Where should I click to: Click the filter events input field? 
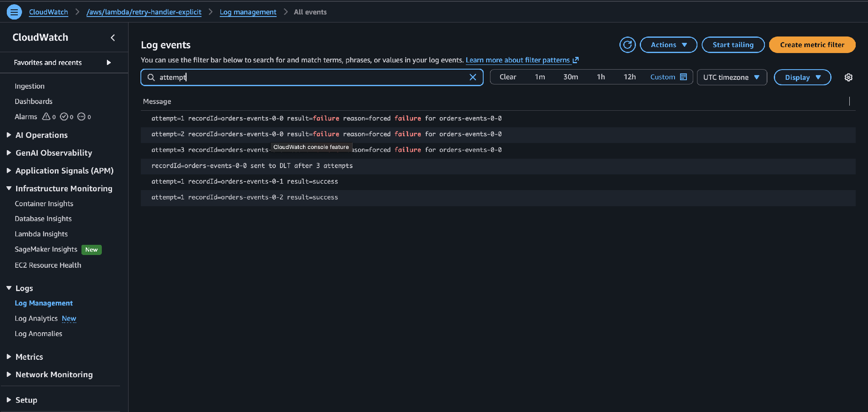(312, 77)
